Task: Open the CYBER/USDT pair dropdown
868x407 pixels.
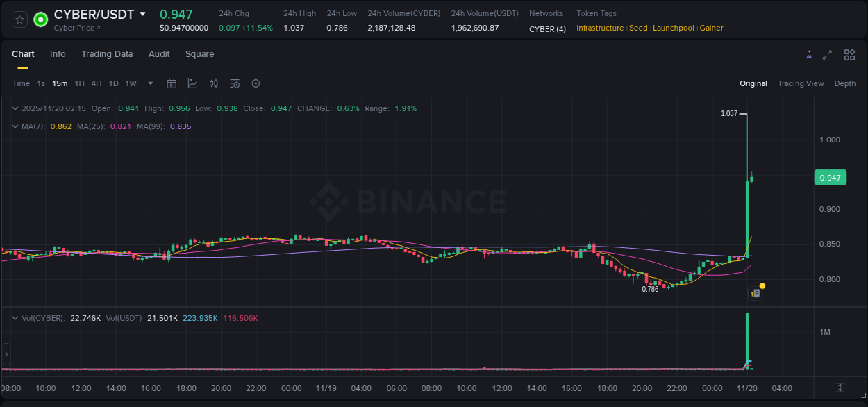Action: pos(143,14)
